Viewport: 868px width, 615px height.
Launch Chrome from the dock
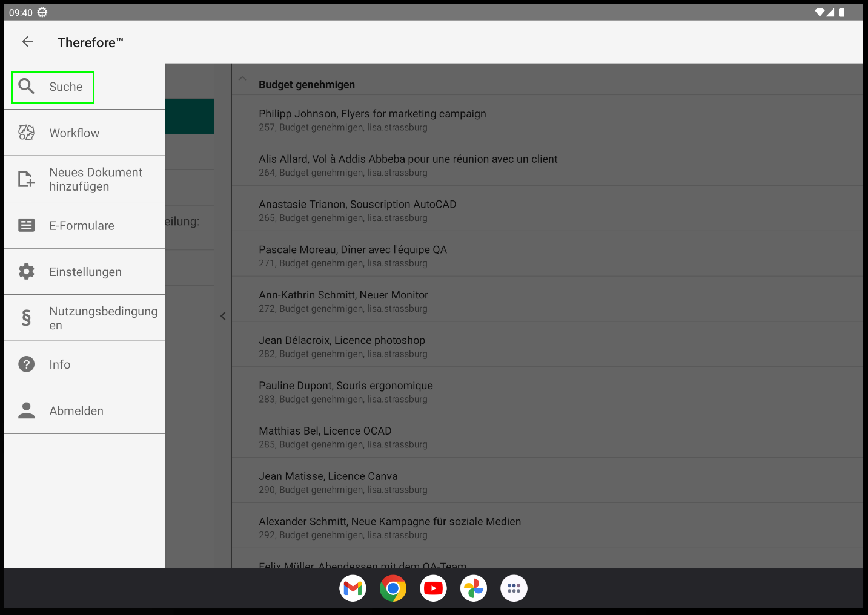(393, 588)
